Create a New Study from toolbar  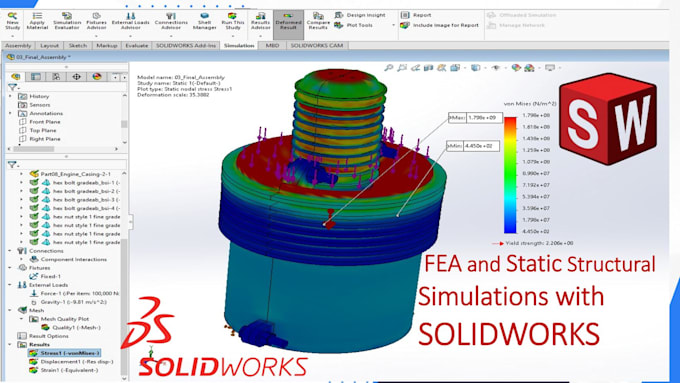(x=12, y=21)
